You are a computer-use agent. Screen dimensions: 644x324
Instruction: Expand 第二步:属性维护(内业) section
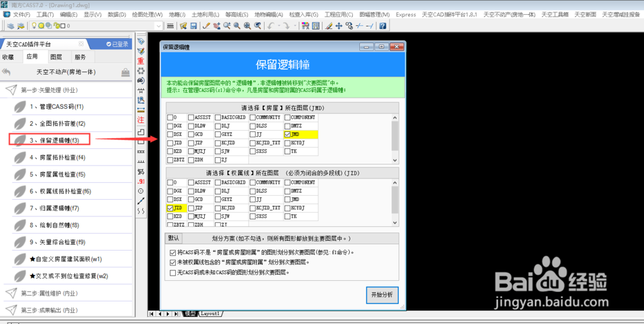[50, 293]
